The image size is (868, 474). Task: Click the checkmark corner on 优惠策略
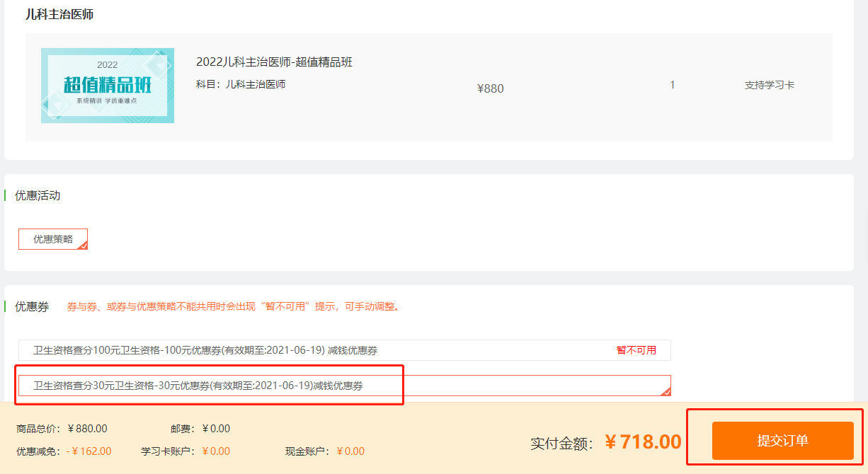click(x=83, y=245)
